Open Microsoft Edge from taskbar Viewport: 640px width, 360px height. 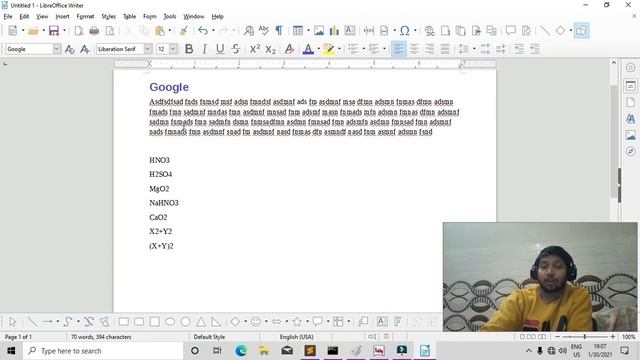click(x=241, y=351)
